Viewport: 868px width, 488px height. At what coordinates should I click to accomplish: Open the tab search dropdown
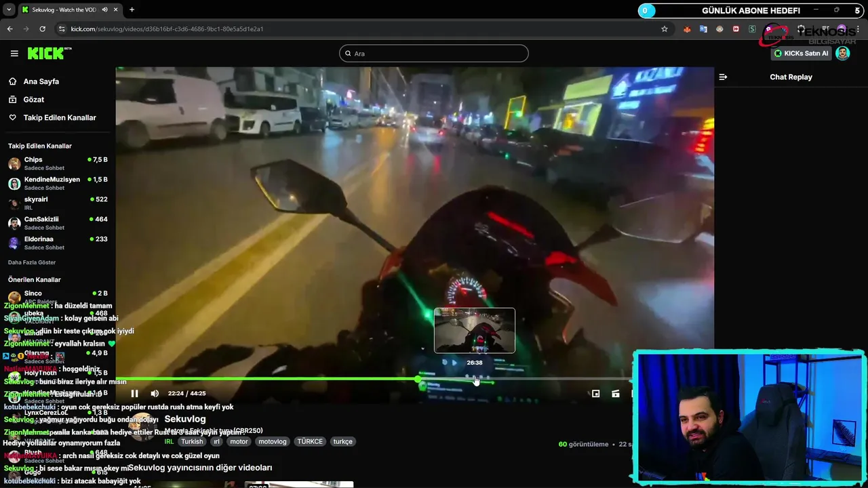[8, 9]
